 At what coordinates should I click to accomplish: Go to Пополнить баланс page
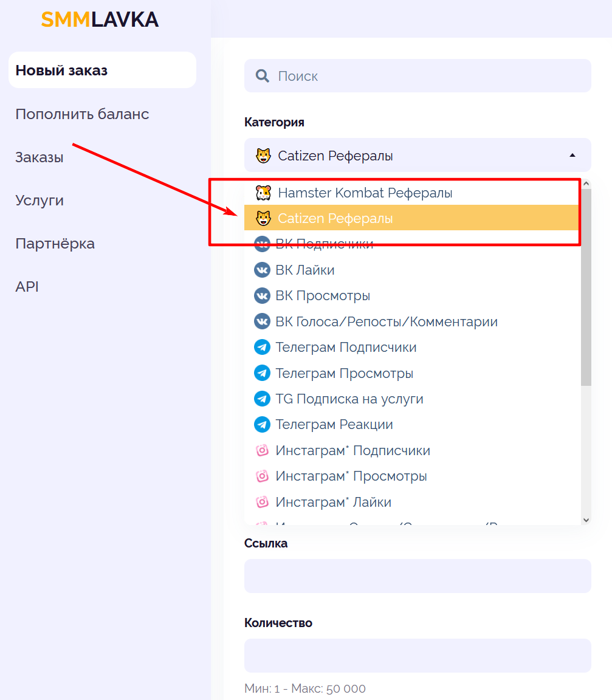coord(82,114)
